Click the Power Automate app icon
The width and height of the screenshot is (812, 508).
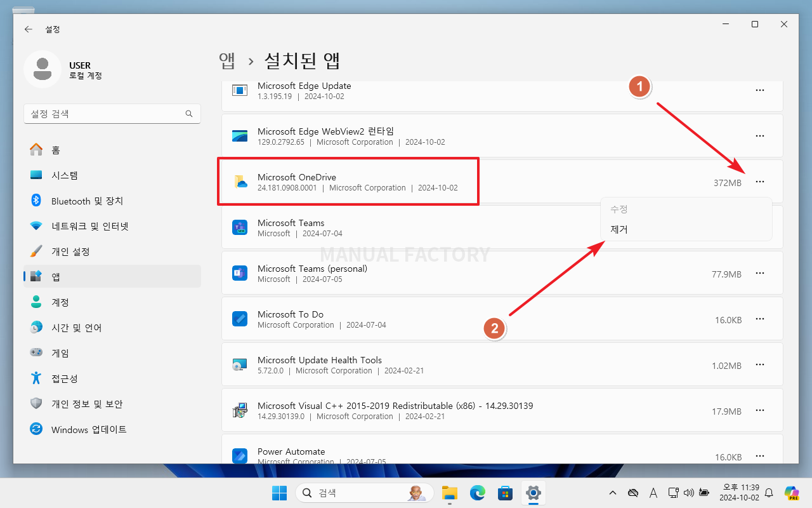point(240,456)
